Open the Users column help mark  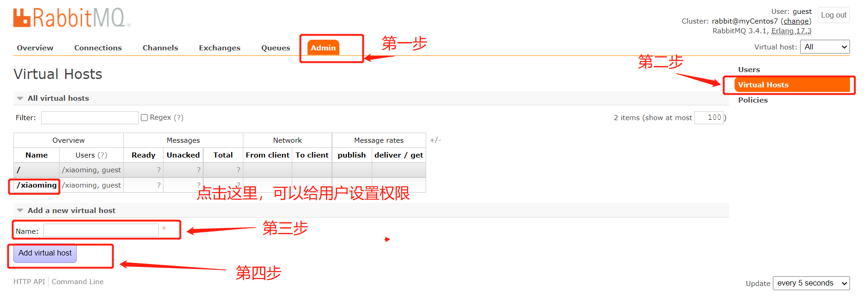click(102, 155)
